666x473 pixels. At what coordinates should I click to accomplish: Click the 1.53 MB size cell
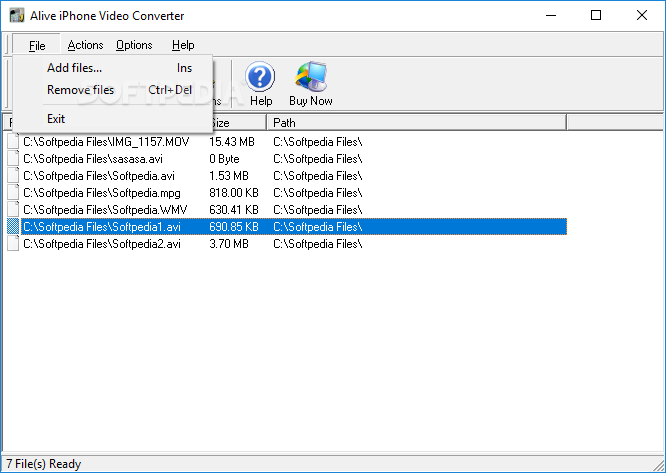[x=229, y=176]
